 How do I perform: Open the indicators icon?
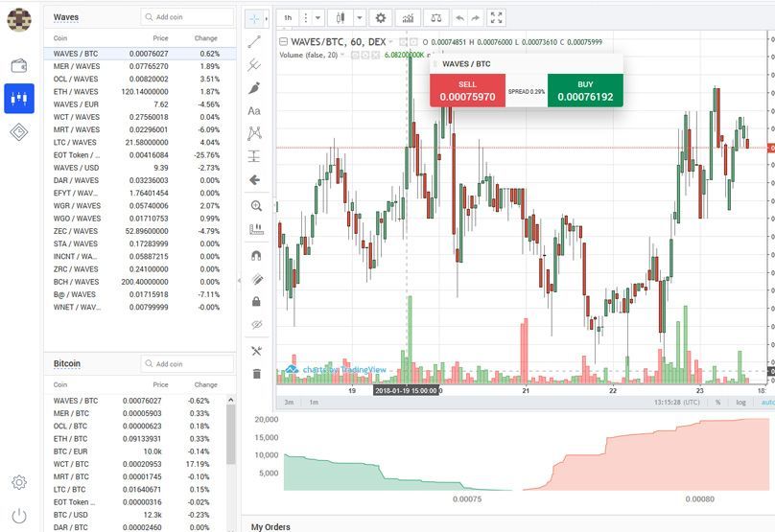(408, 18)
